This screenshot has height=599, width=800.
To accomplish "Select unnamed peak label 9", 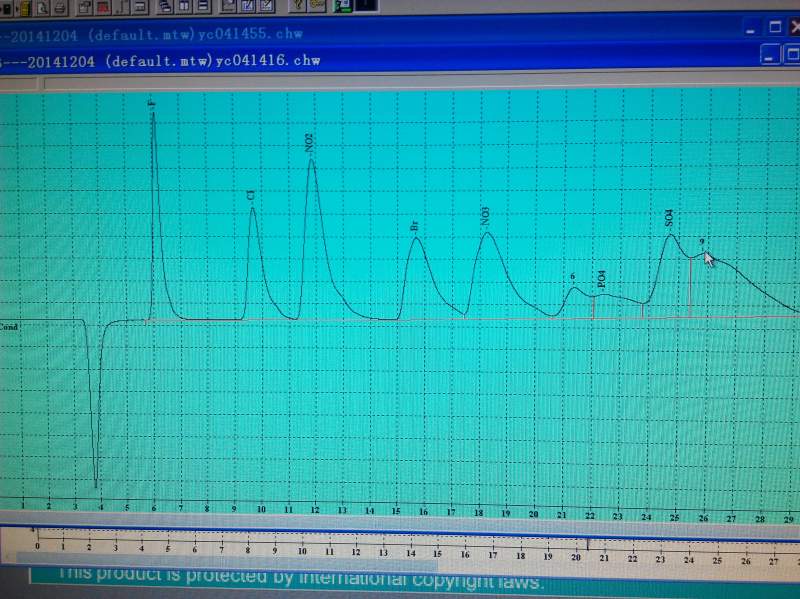I will point(702,242).
